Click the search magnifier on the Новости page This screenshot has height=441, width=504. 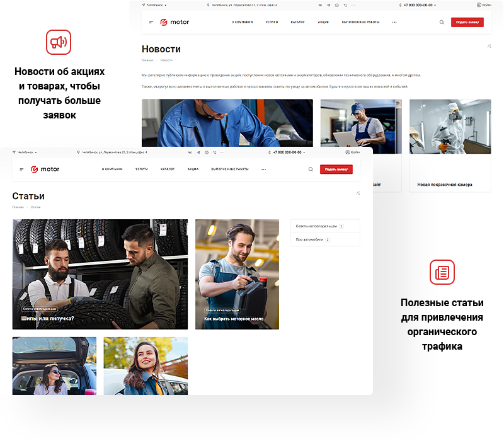pyautogui.click(x=442, y=22)
